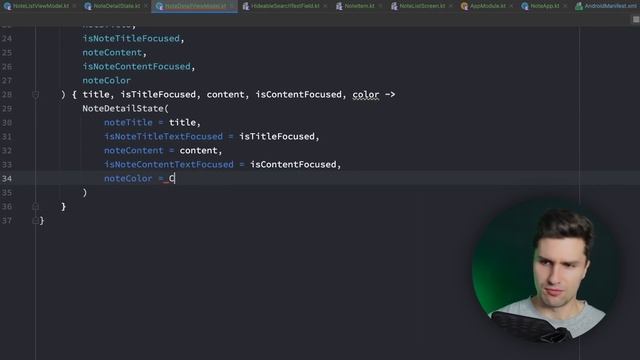640x360 pixels.
Task: Click isNoteContentTextFocused named argument
Action: (169, 164)
